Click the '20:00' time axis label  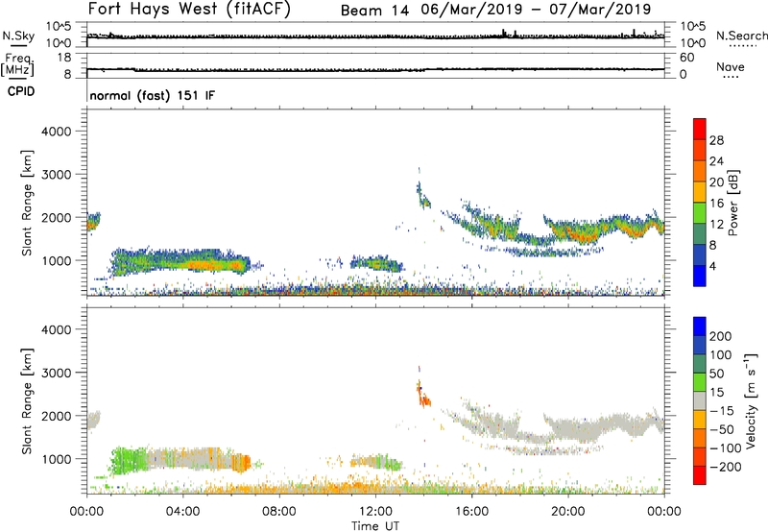(568, 512)
